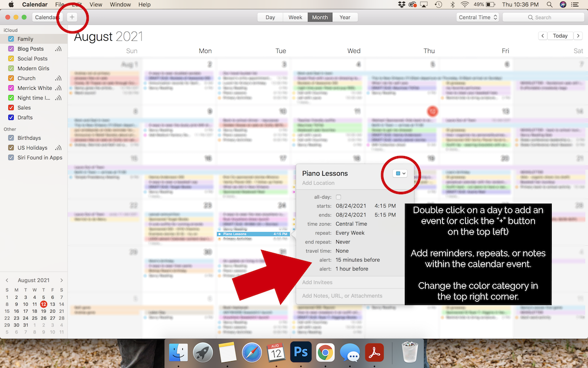
Task: Advance mini calendar to next month
Action: 61,280
